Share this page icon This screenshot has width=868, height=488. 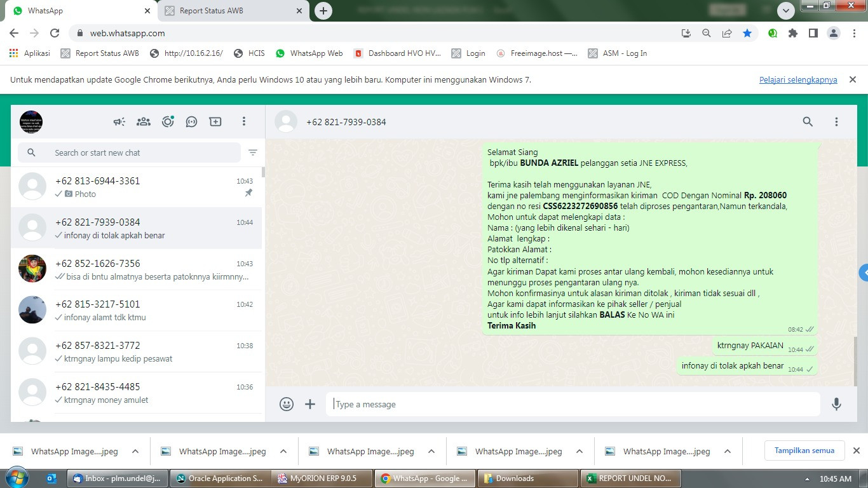pyautogui.click(x=727, y=33)
